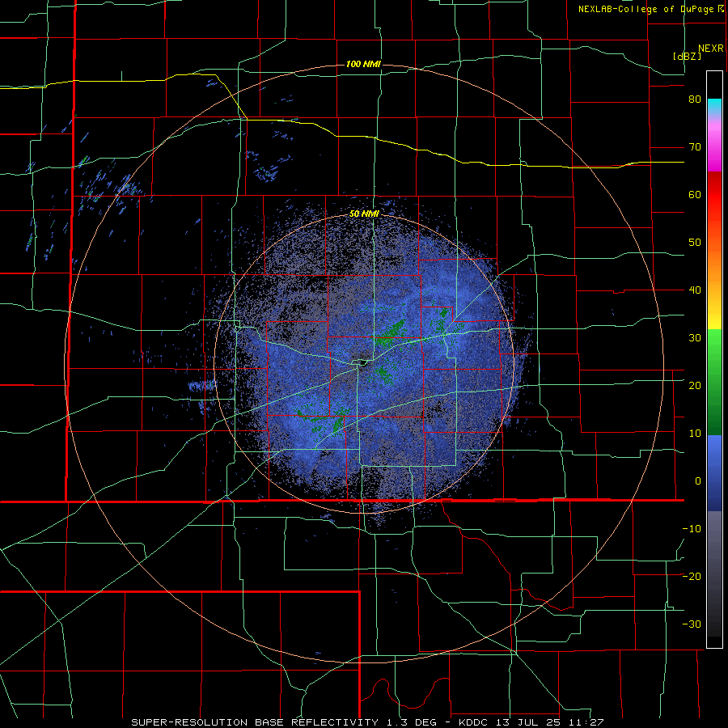This screenshot has height=728, width=728.
Task: Click the 11:27 timestamp in caption
Action: (x=588, y=722)
